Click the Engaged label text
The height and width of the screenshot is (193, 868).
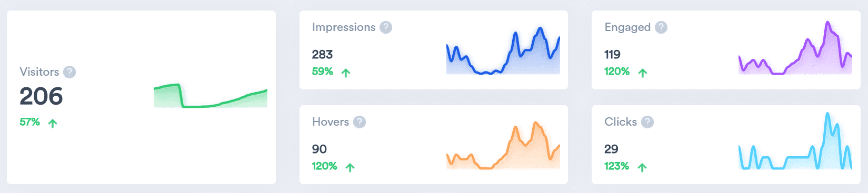[627, 27]
